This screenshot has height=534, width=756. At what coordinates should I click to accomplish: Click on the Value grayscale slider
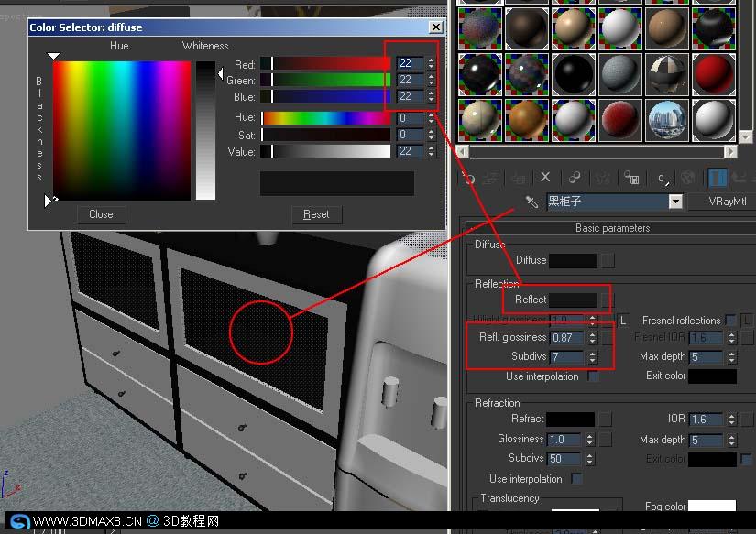[x=326, y=151]
